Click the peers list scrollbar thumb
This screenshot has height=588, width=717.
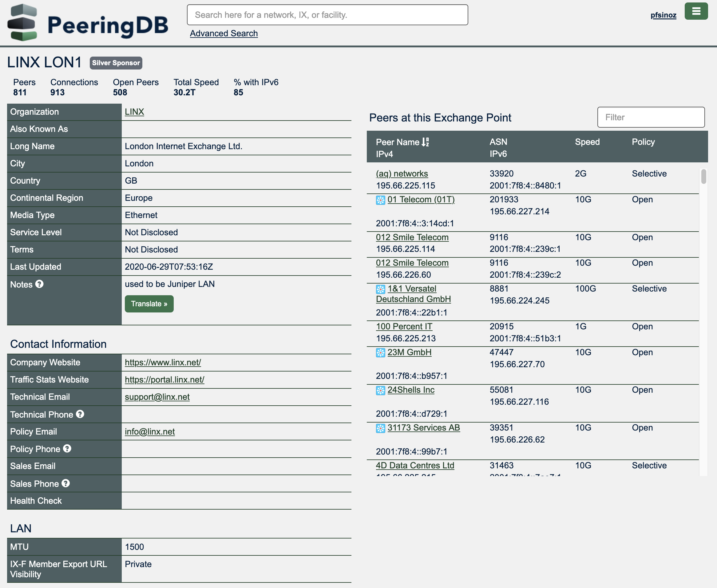[703, 176]
